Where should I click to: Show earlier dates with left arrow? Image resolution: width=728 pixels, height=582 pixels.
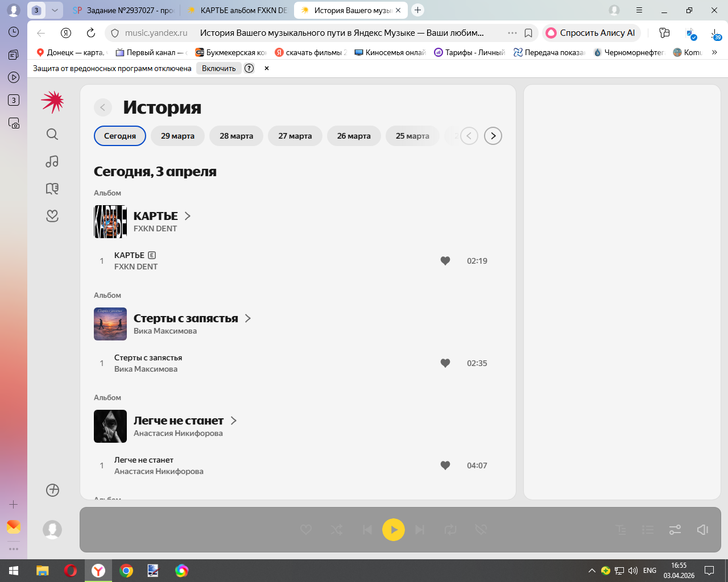point(469,136)
